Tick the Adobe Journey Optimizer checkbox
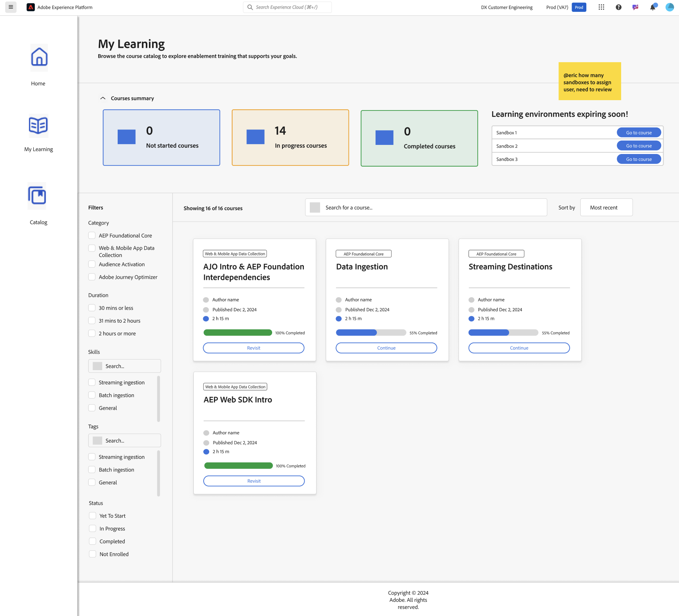This screenshot has width=679, height=616. [92, 277]
